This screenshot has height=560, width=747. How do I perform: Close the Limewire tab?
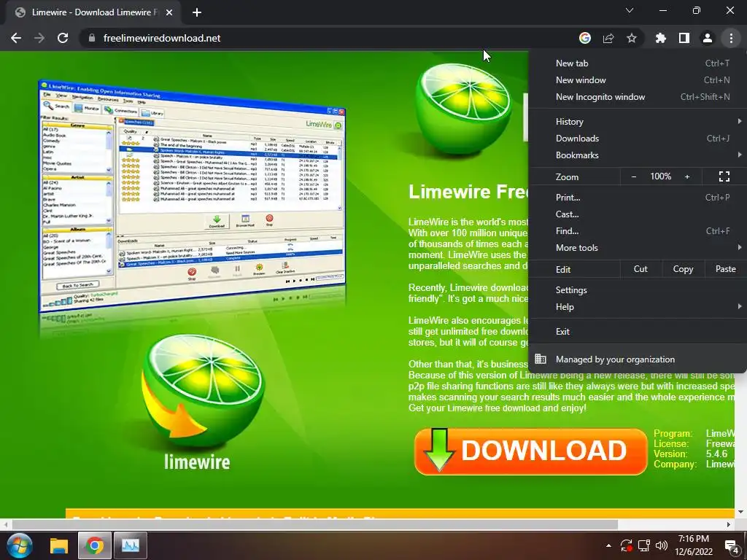pos(169,12)
